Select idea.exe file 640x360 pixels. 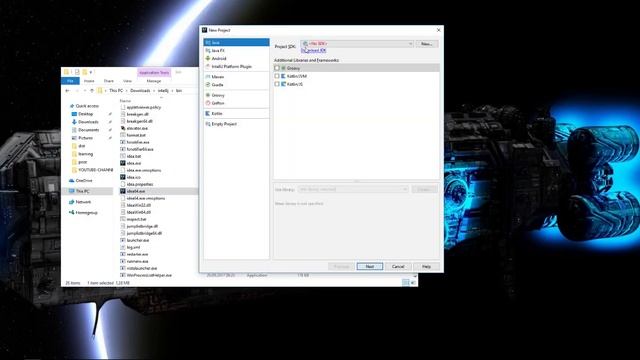coord(133,163)
